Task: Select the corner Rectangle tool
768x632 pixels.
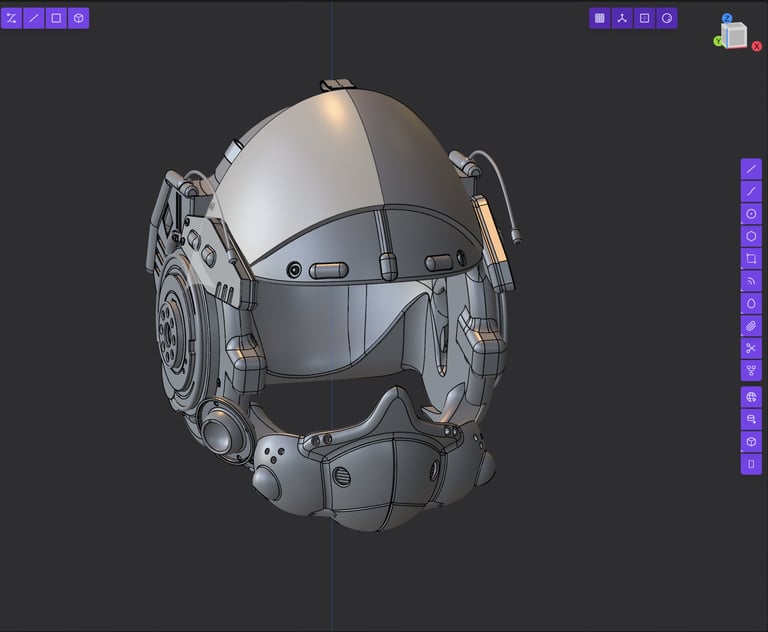Action: point(751,259)
